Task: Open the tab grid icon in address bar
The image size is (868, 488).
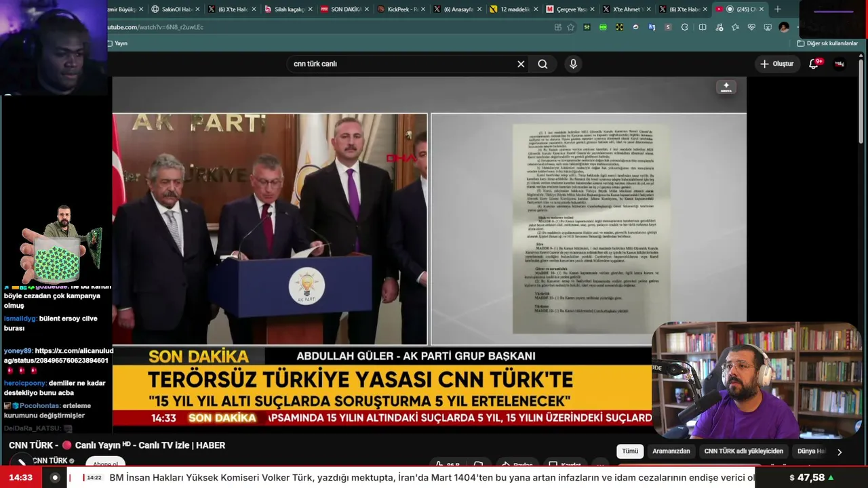Action: [557, 27]
